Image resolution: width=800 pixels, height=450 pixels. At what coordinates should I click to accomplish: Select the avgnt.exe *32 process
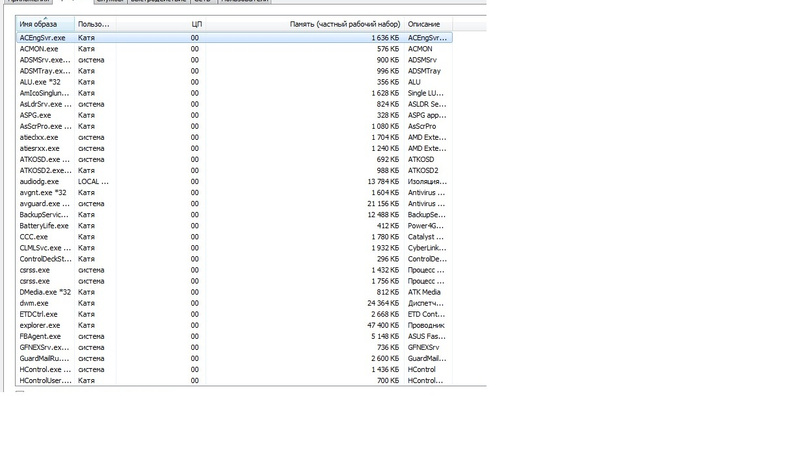tap(234, 193)
